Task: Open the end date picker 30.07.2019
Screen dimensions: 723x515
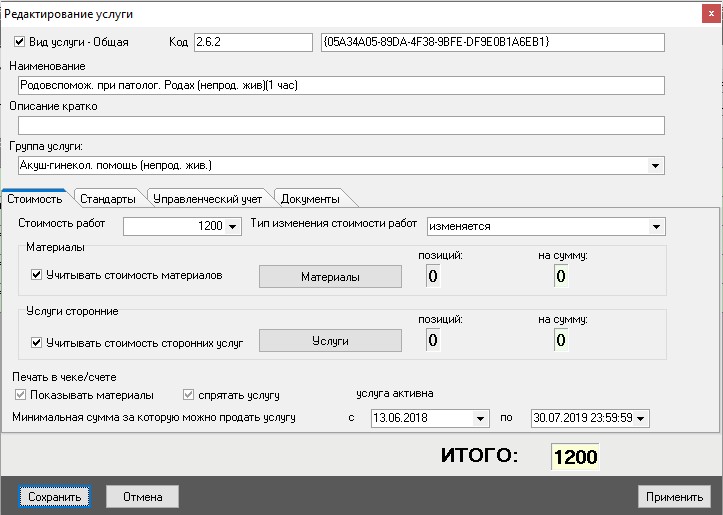Action: [641, 418]
